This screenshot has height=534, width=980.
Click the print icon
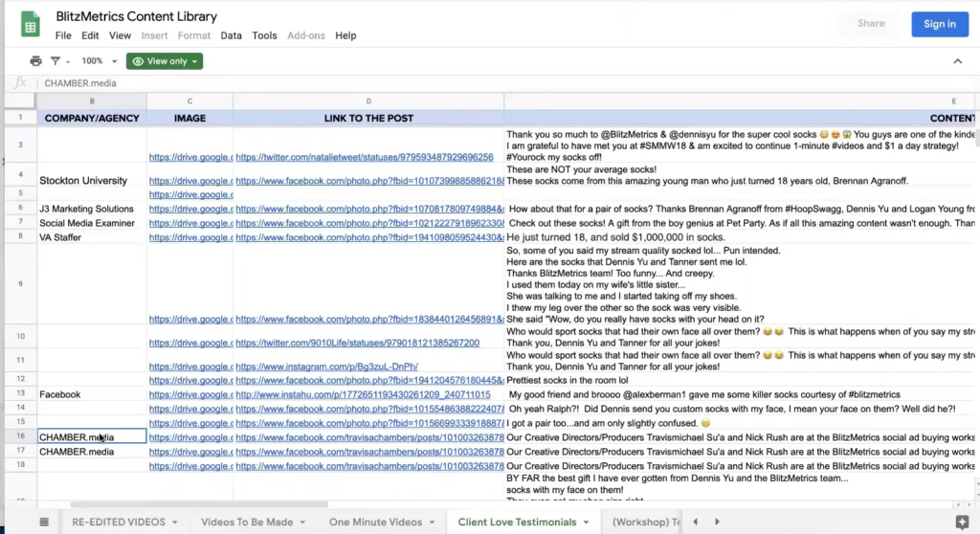(35, 61)
